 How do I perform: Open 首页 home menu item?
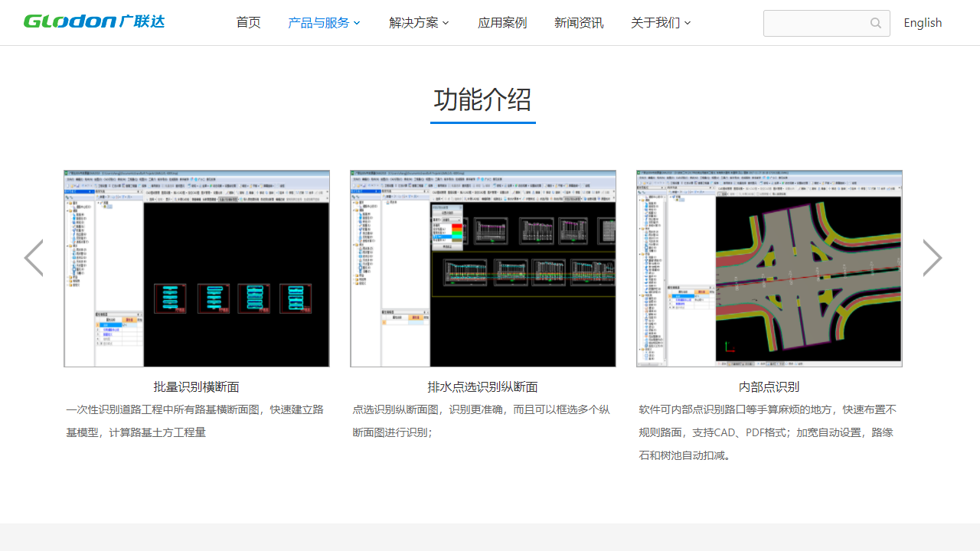(x=248, y=23)
